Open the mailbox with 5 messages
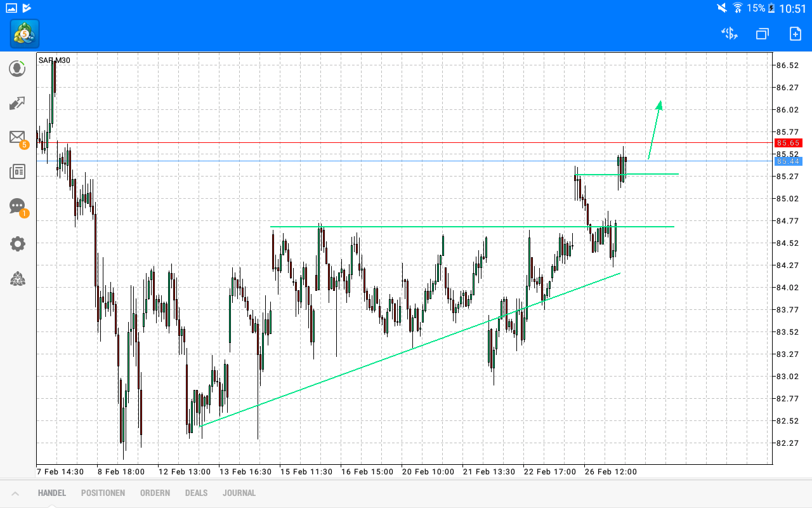This screenshot has height=508, width=812. pos(18,138)
